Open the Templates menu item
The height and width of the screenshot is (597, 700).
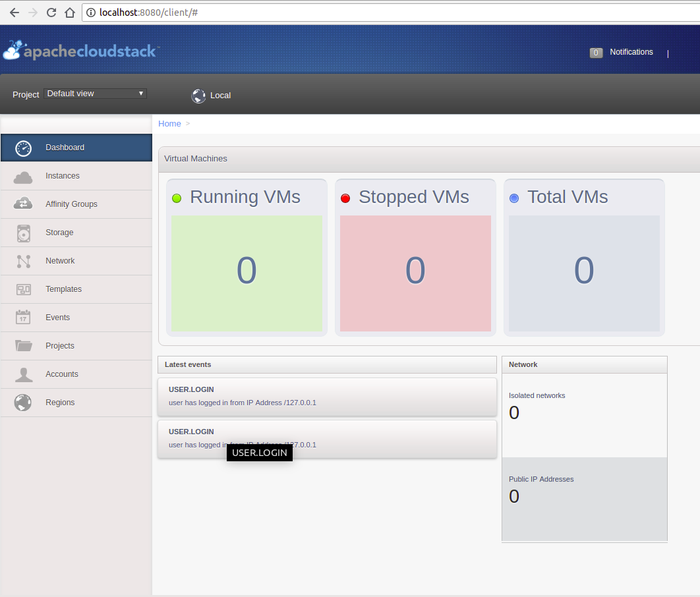tap(76, 289)
